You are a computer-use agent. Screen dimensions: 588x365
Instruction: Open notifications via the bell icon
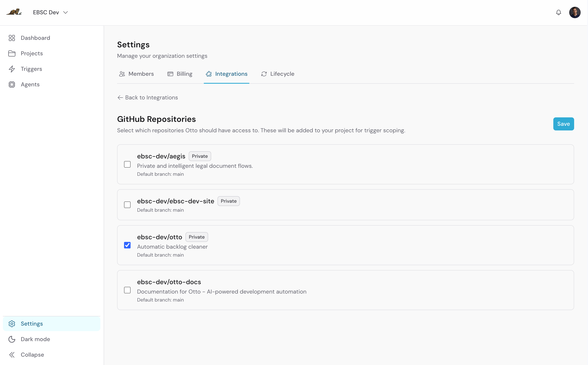click(x=559, y=12)
